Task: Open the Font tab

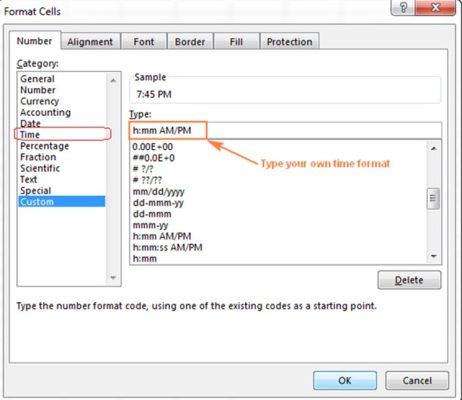Action: (144, 42)
